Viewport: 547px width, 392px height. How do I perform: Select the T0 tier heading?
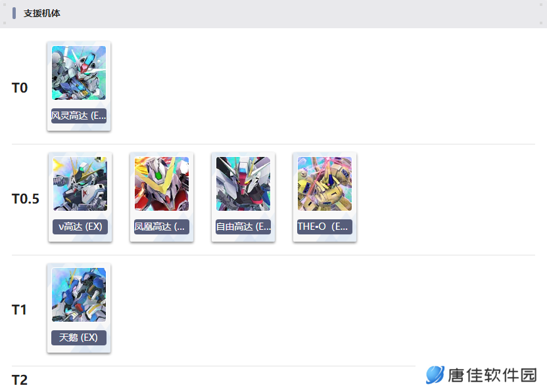[20, 88]
